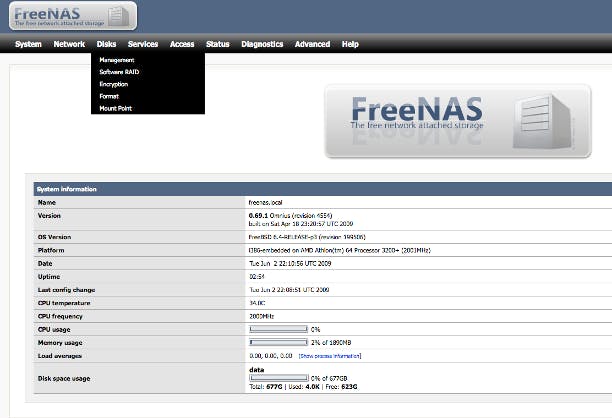Click the CPU usage row label

[x=54, y=329]
